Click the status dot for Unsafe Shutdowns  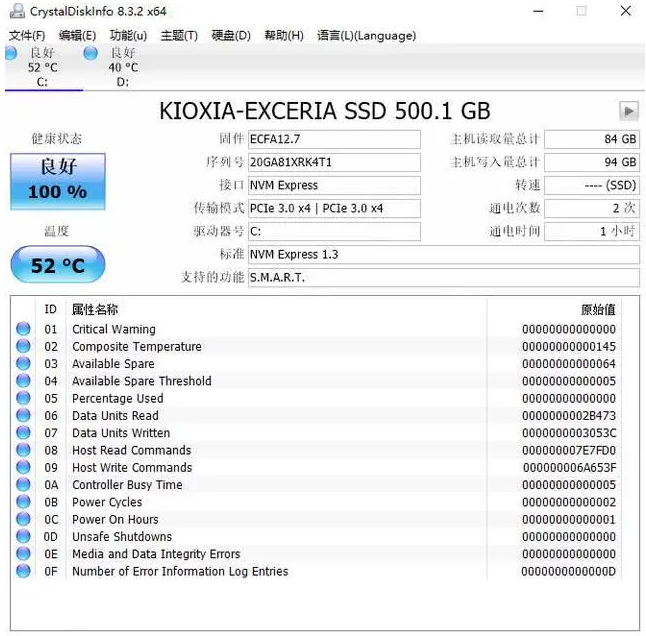coord(23,536)
